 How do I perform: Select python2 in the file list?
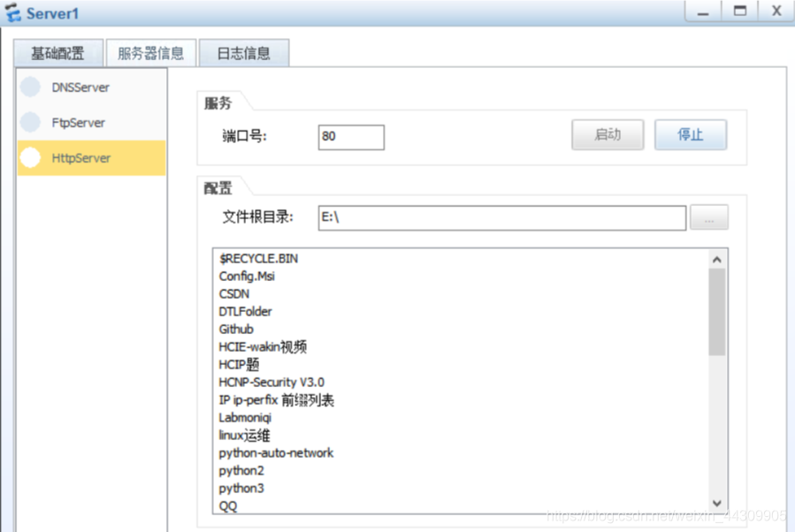241,471
